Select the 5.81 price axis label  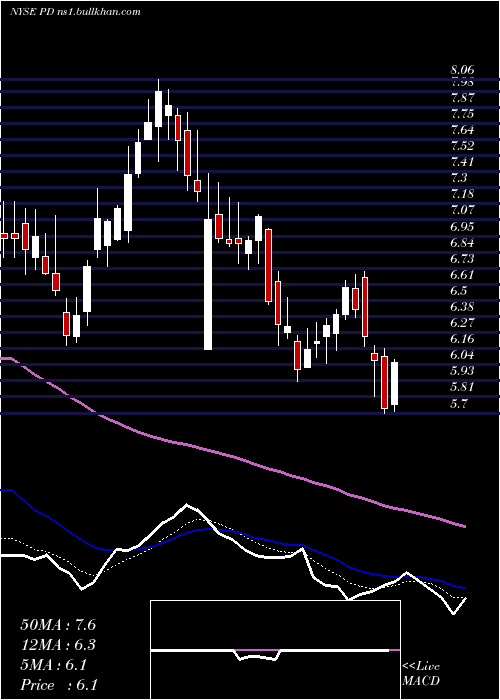(462, 387)
